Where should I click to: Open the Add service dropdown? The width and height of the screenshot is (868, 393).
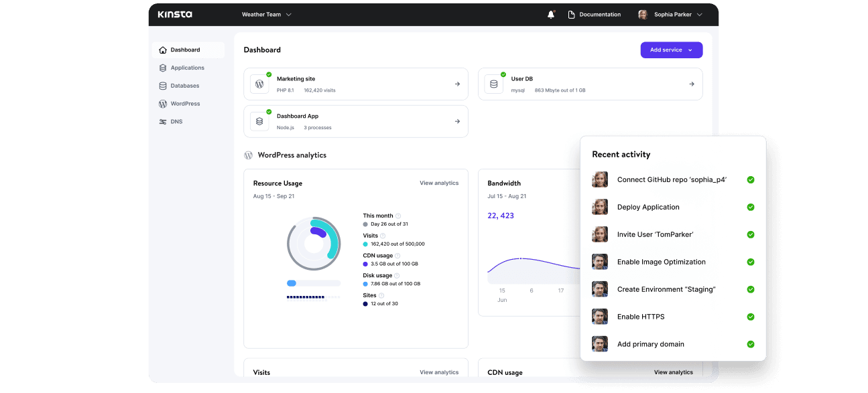(671, 50)
